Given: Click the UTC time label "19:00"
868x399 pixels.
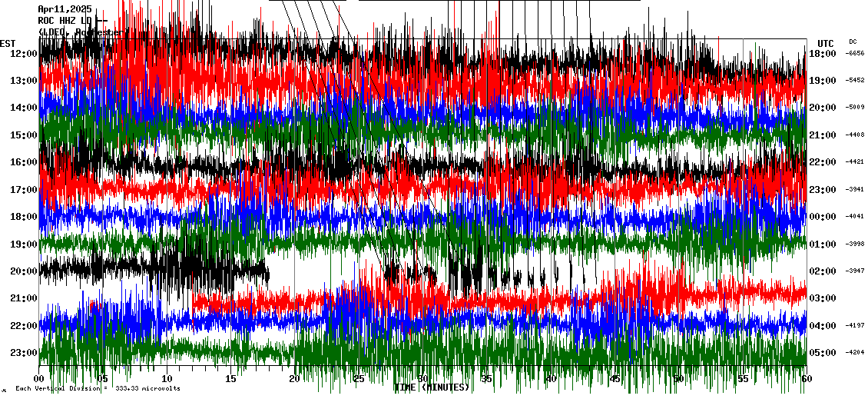Looking at the screenshot, I should point(823,81).
